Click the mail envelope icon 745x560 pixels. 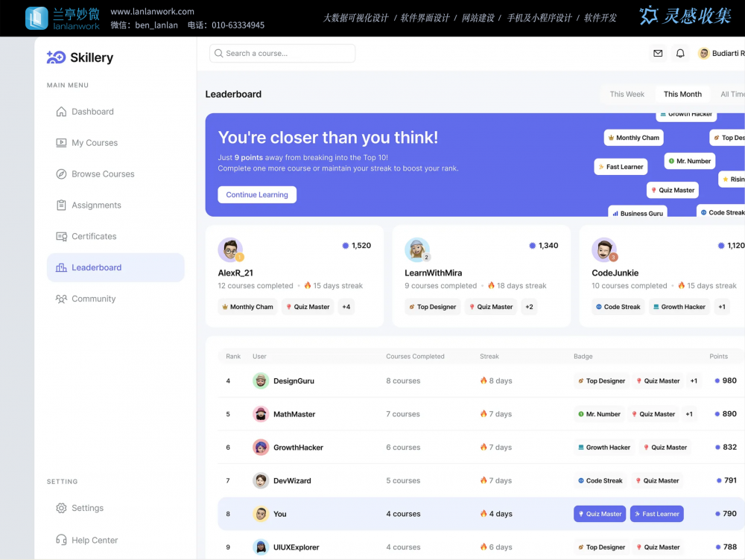pos(658,54)
